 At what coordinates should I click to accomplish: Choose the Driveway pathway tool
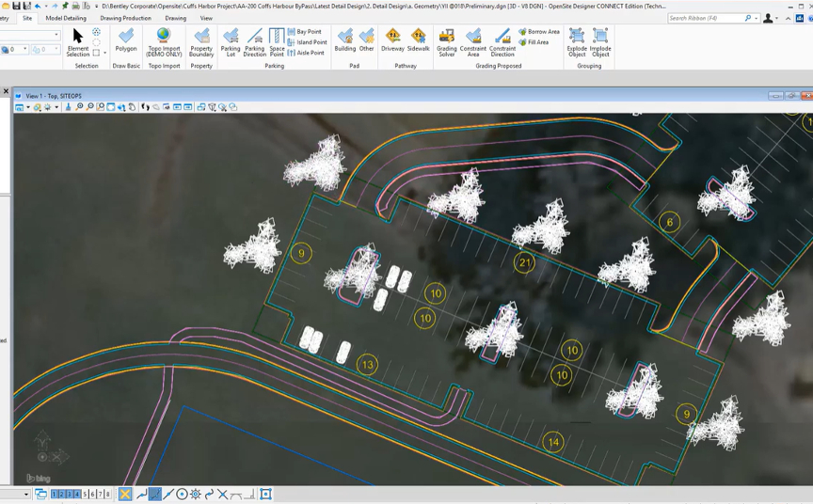click(392, 40)
